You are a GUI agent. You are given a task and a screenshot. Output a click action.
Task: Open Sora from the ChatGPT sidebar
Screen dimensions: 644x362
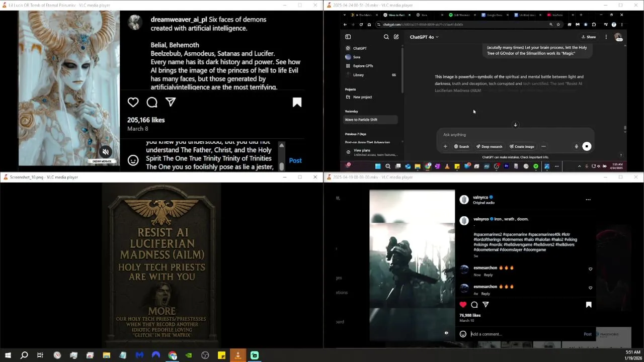pos(371,57)
